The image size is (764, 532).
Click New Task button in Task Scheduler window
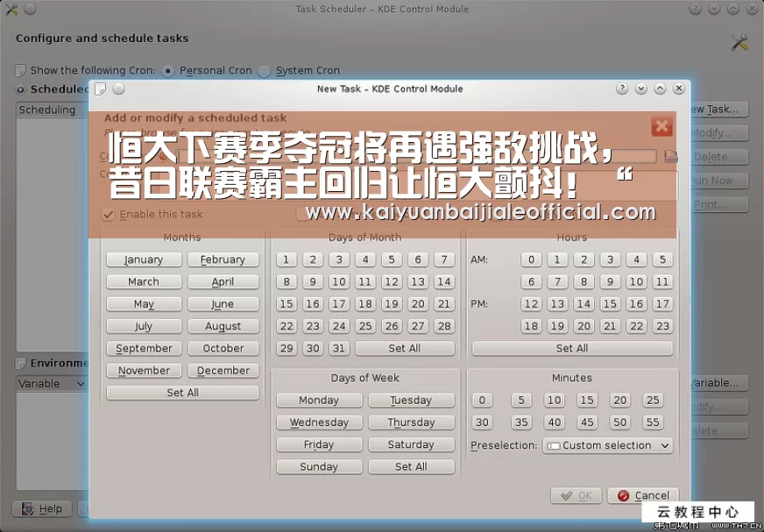(x=719, y=110)
